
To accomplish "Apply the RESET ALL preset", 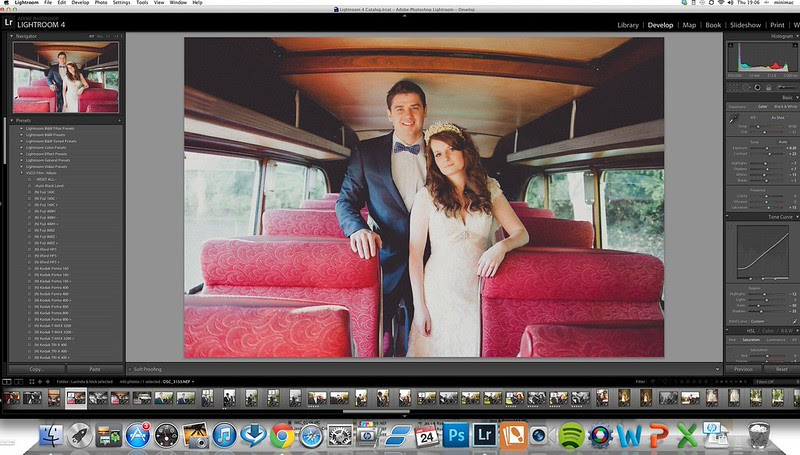I will [45, 180].
